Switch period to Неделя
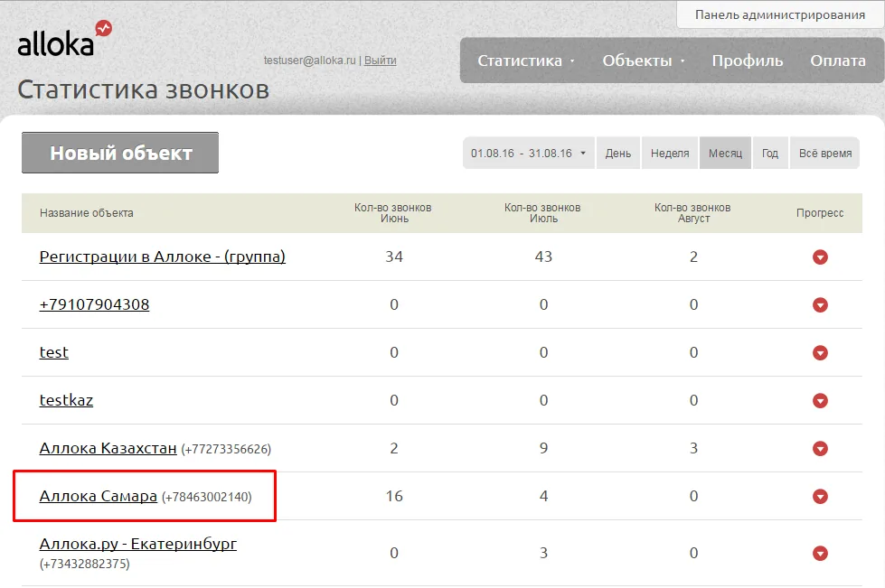The height and width of the screenshot is (588, 885). (670, 153)
